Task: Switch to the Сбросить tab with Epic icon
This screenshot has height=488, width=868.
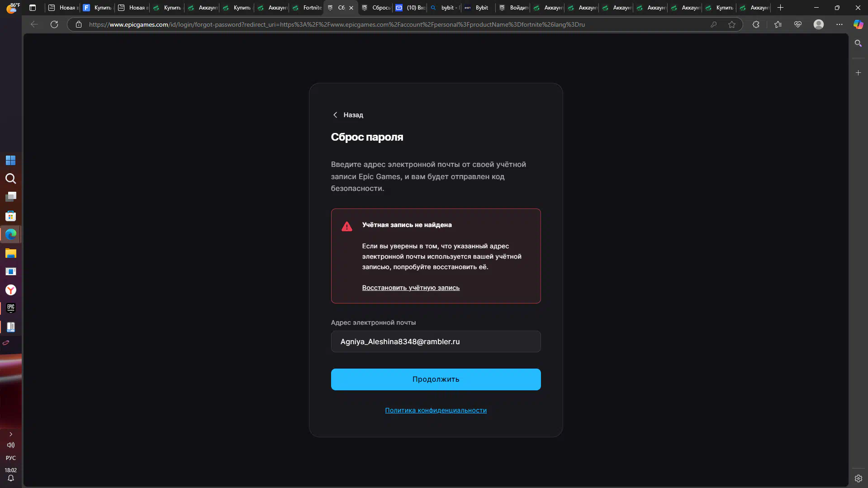Action: point(376,8)
